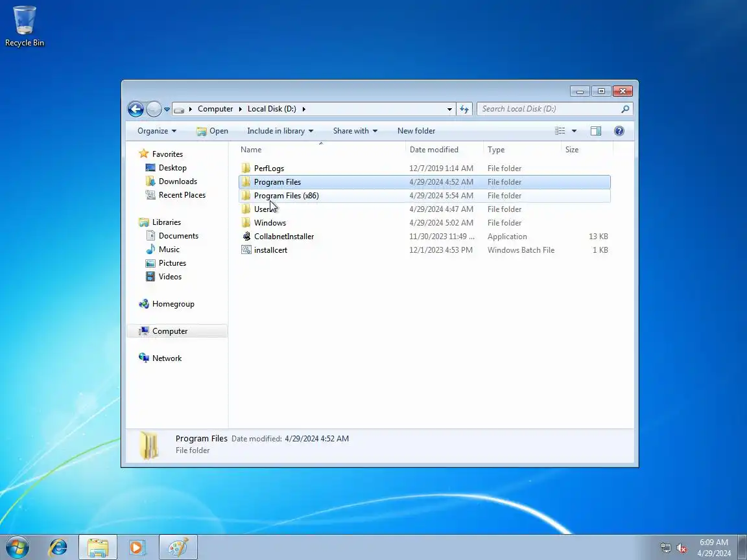
Task: Click the 13 KB size cell
Action: [599, 237]
